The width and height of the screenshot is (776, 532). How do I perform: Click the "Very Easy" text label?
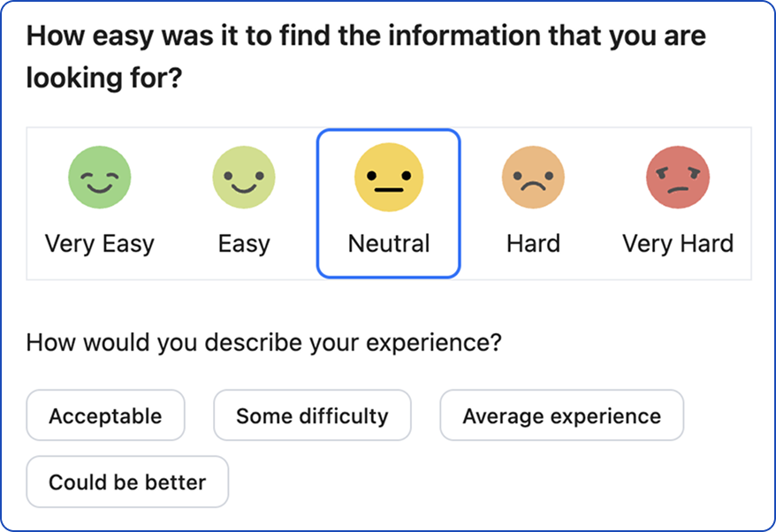(x=100, y=243)
